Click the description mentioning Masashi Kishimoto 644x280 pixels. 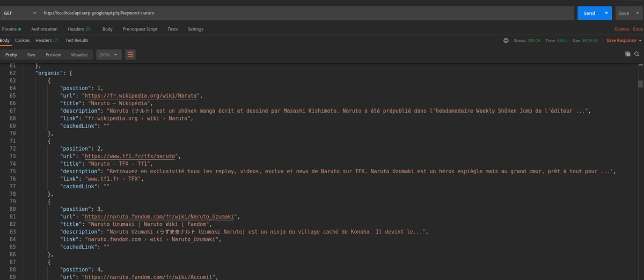pos(348,111)
